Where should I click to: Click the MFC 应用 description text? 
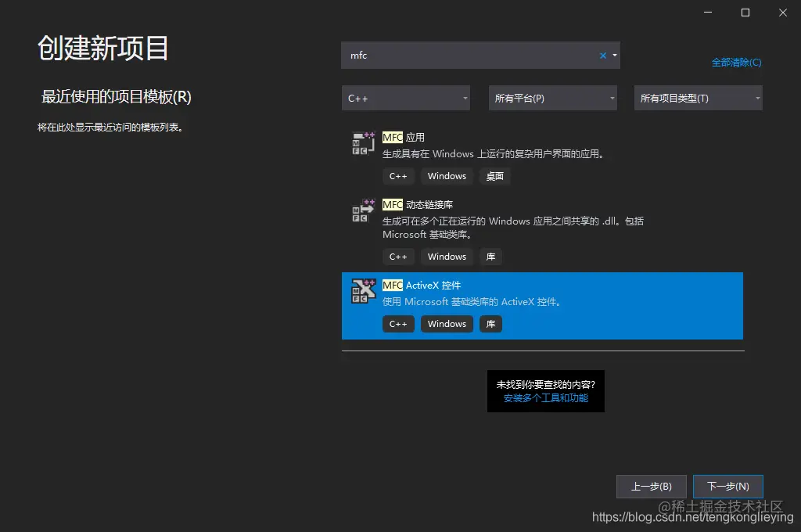point(494,154)
